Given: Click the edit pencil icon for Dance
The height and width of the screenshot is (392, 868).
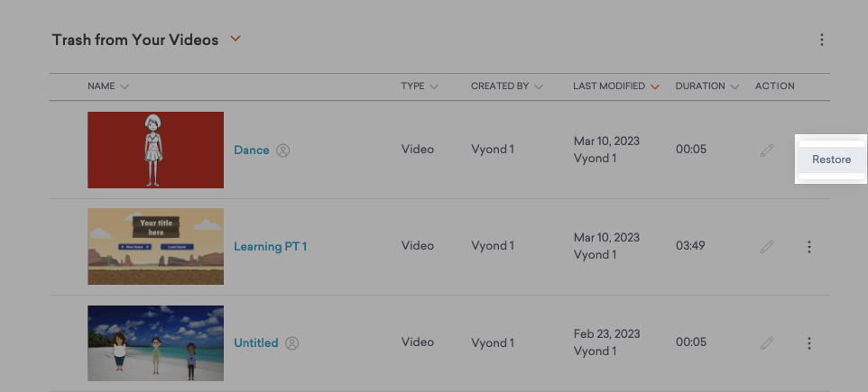Looking at the screenshot, I should click(767, 150).
